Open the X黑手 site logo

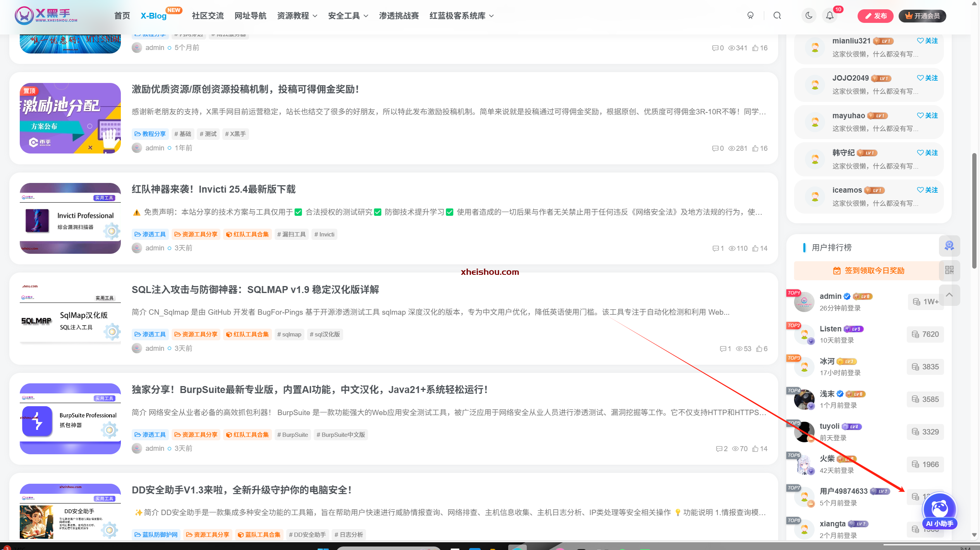(46, 16)
